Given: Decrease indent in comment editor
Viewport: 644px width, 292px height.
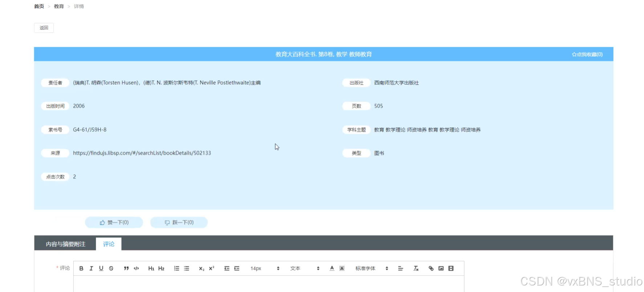Looking at the screenshot, I should point(227,268).
